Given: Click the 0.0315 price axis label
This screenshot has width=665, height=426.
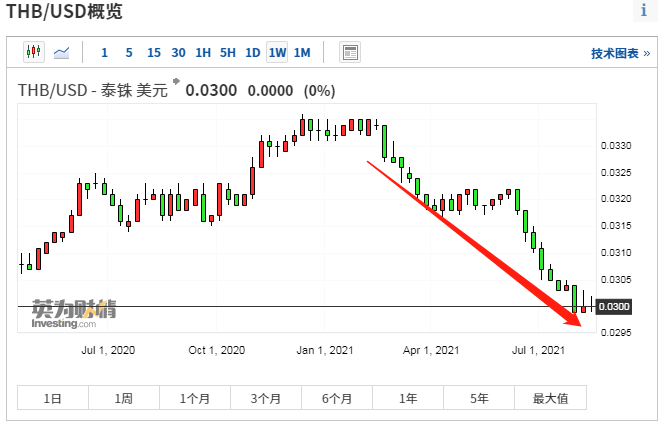Looking at the screenshot, I should point(616,225).
